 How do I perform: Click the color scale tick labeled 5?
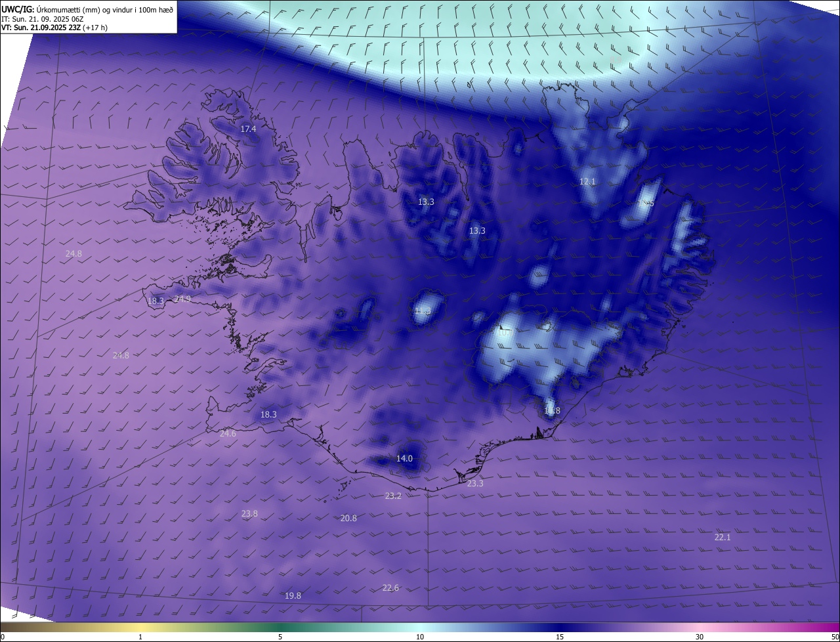tap(280, 637)
